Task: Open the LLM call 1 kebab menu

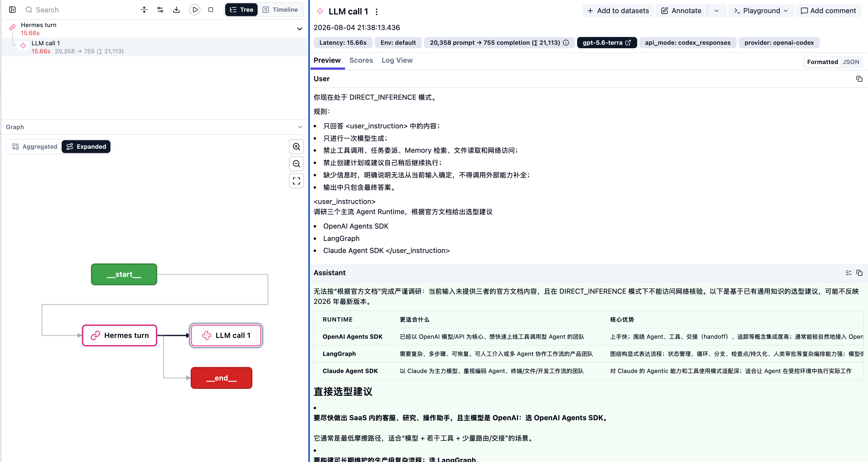Action: coord(377,12)
